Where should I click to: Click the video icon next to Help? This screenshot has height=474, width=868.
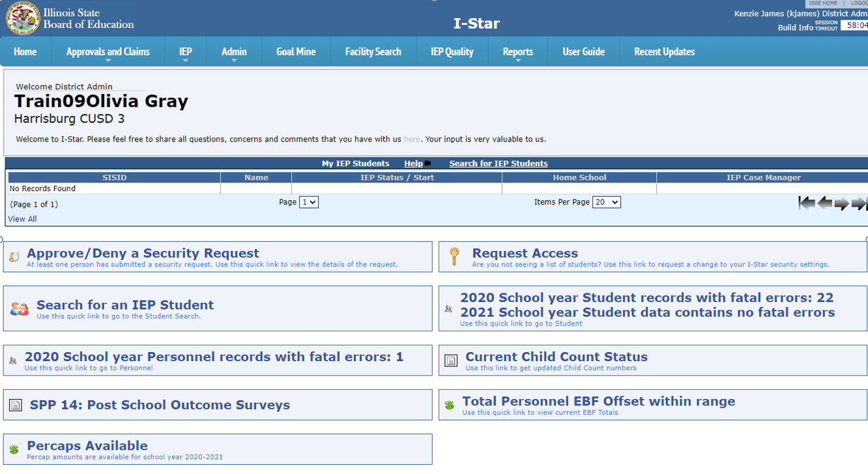(x=427, y=164)
